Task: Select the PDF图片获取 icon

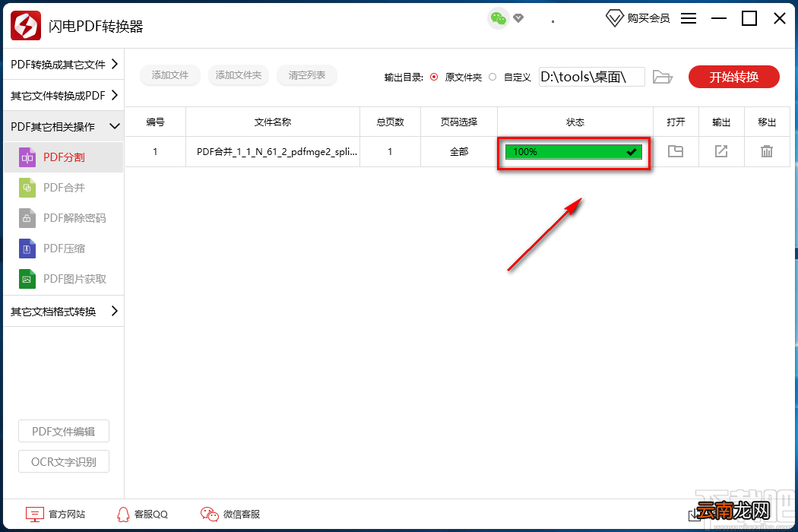Action: click(27, 279)
